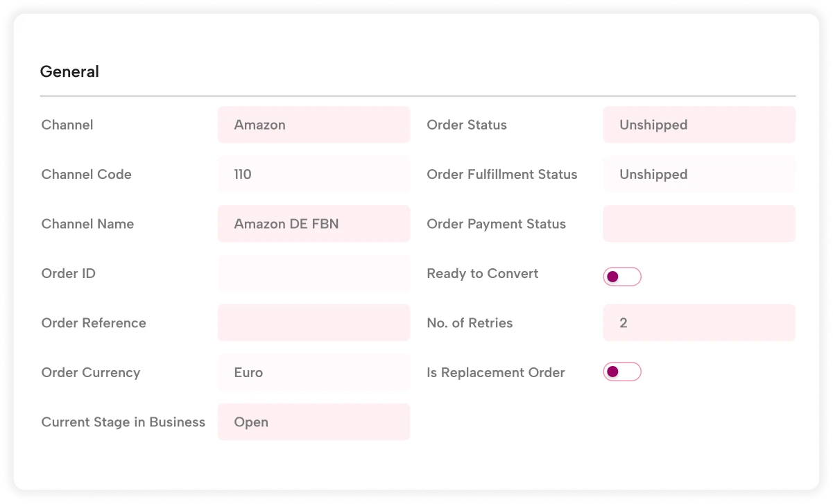
Task: Open the Order Currency field showing Euro
Action: click(x=314, y=373)
